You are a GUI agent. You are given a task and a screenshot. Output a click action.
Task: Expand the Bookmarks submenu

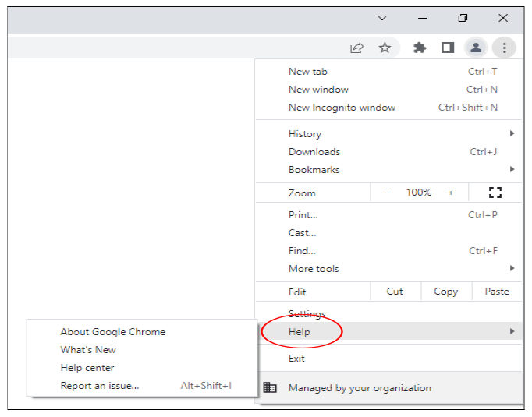(388, 169)
